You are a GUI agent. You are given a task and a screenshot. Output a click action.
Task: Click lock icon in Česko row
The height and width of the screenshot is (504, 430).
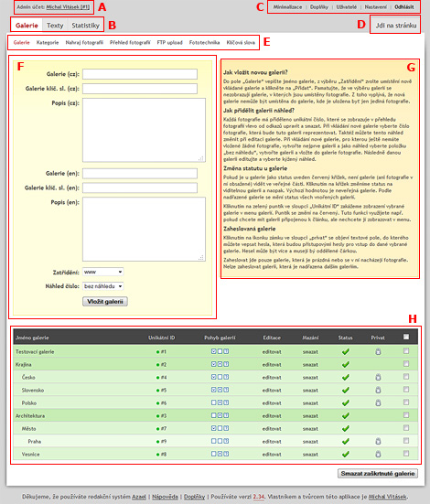coord(378,378)
